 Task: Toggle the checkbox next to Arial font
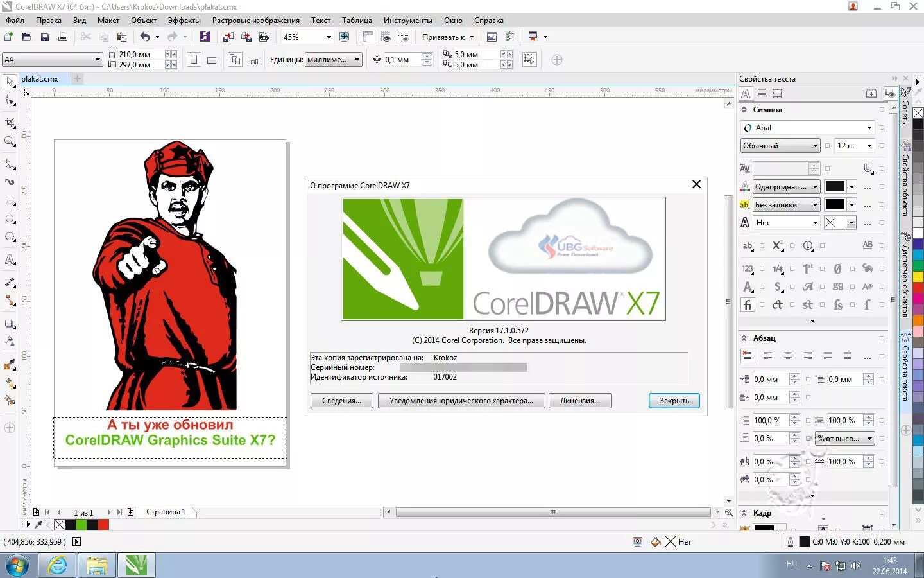[882, 128]
